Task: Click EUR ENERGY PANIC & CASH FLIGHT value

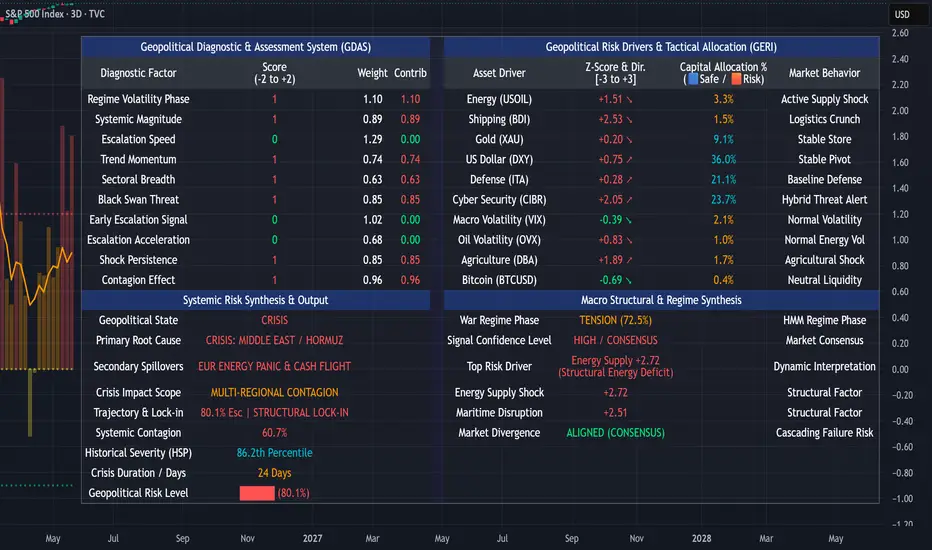Action: pyautogui.click(x=274, y=367)
